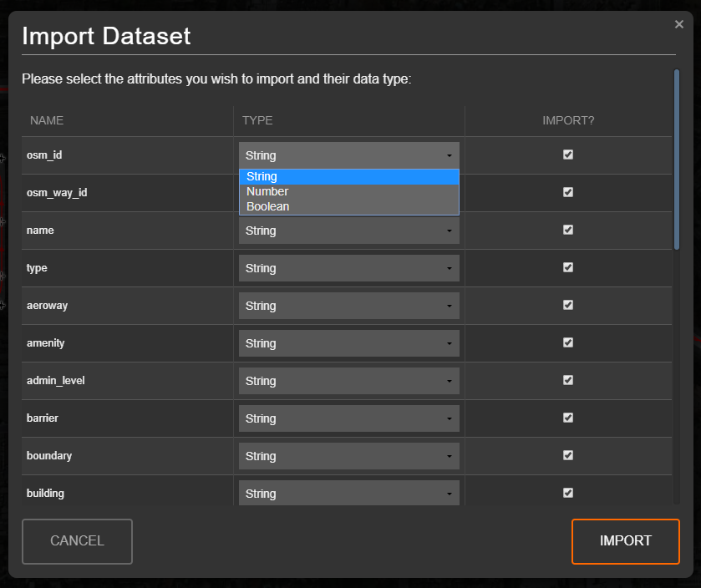
Task: Disable the building attribute import checkbox
Action: click(567, 493)
